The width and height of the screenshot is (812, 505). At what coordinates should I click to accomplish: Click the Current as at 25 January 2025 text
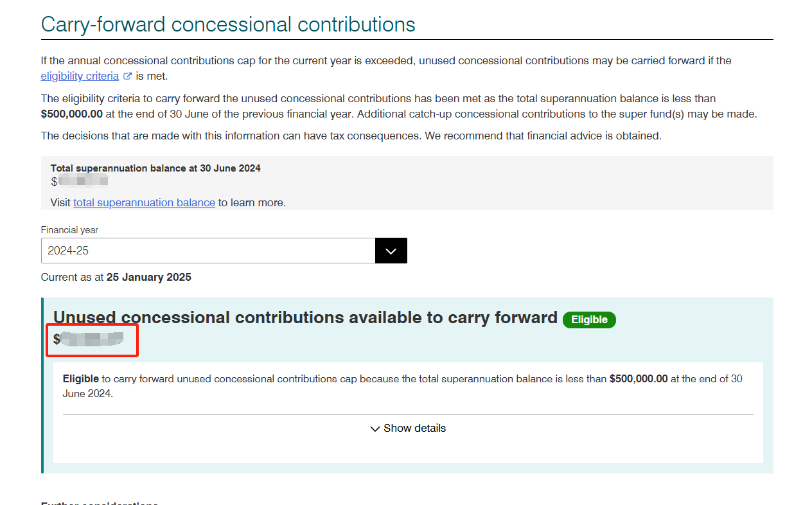(x=116, y=278)
